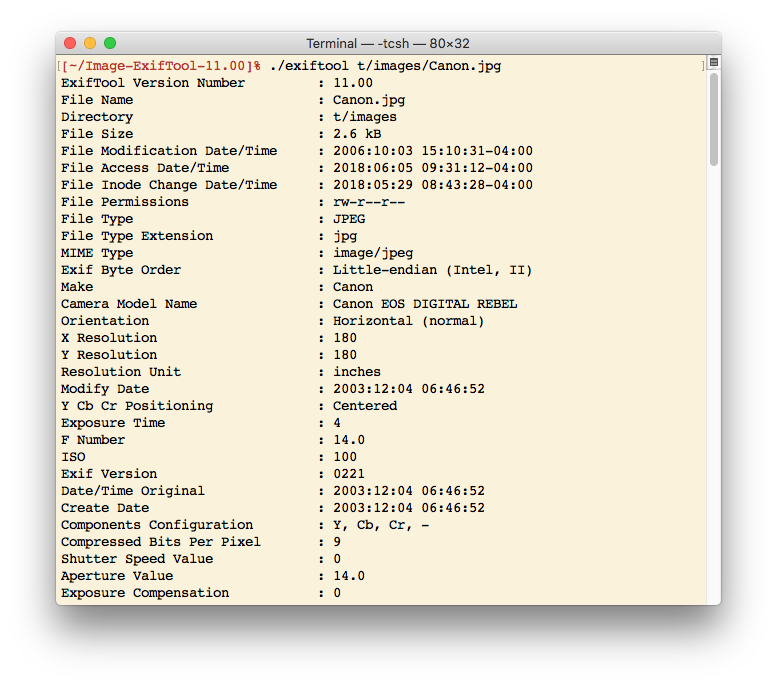Click the red close window button
Image resolution: width=777 pixels, height=685 pixels.
(x=70, y=43)
